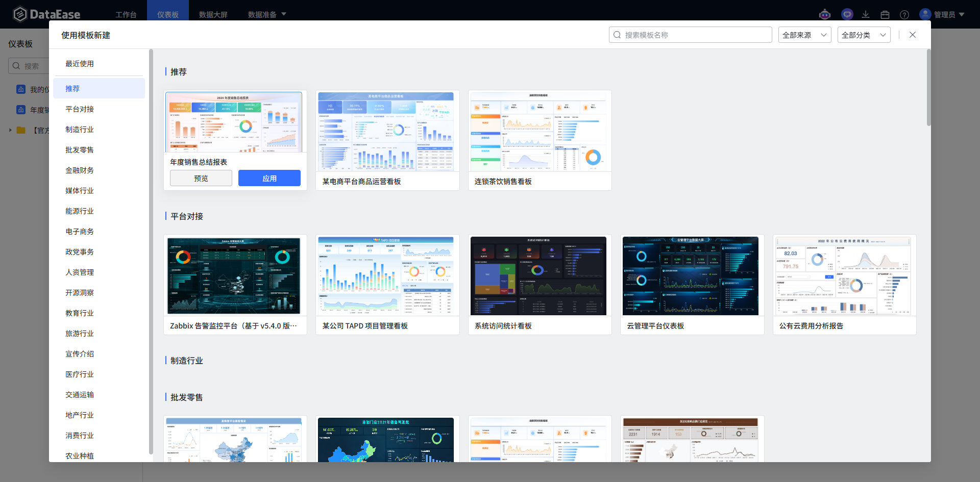
Task: Open the 管理员 user dropdown arrow
Action: pos(962,14)
